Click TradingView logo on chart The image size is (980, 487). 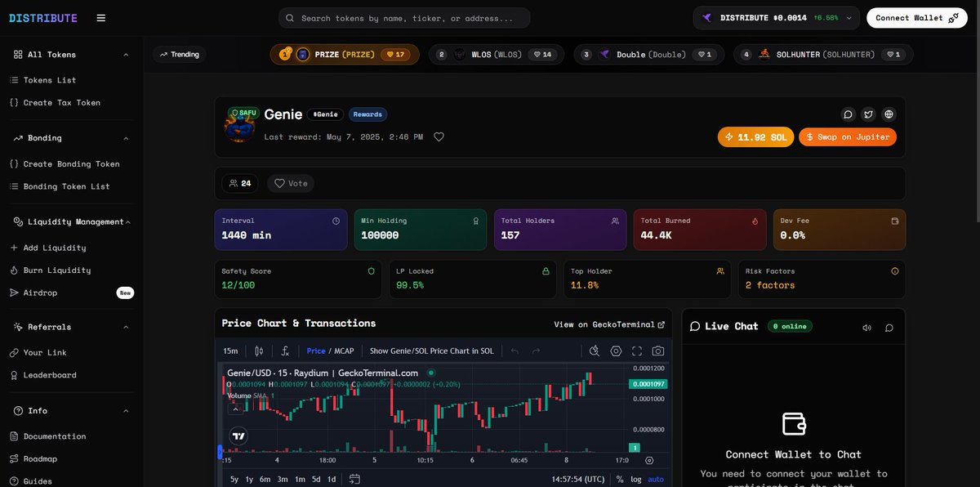pyautogui.click(x=238, y=436)
